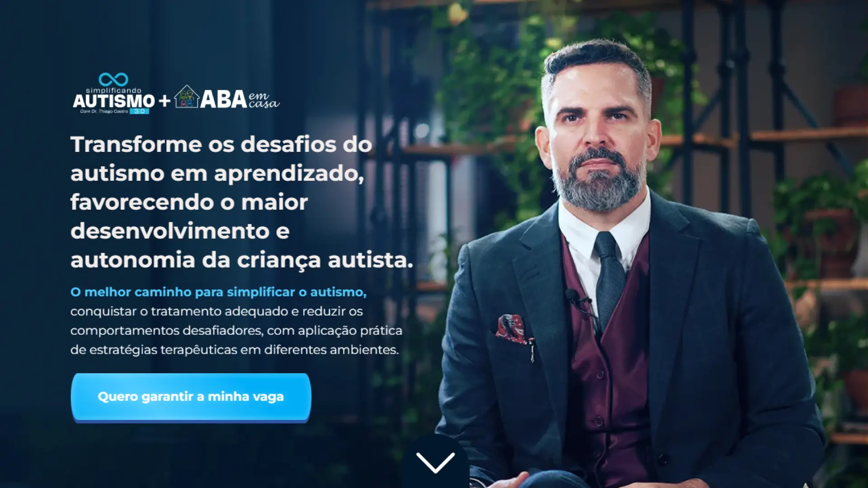Click the small simplificando text above AUTISMO
Viewport: 868px width, 488px height.
113,90
